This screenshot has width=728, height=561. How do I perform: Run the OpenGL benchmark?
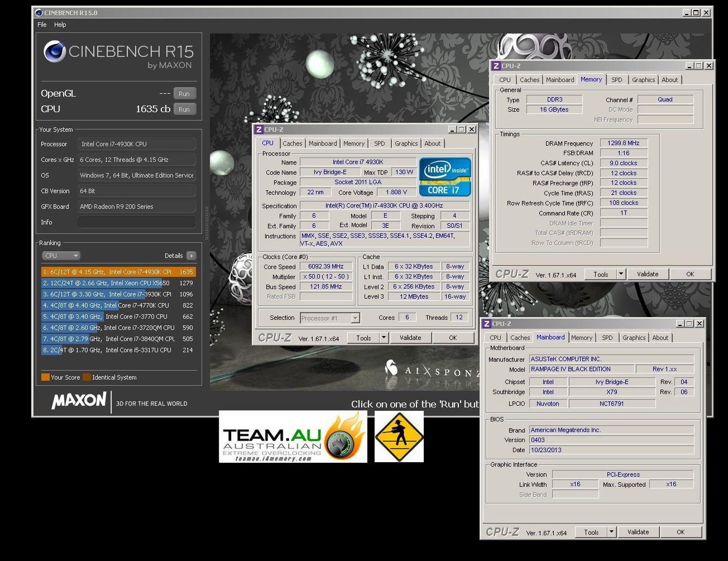(184, 94)
